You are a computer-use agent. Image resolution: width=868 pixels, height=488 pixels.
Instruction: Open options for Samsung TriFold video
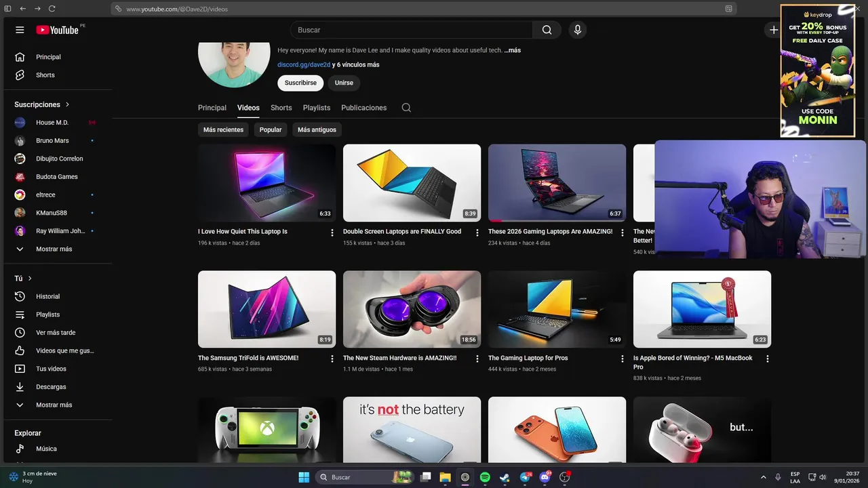tap(332, 359)
